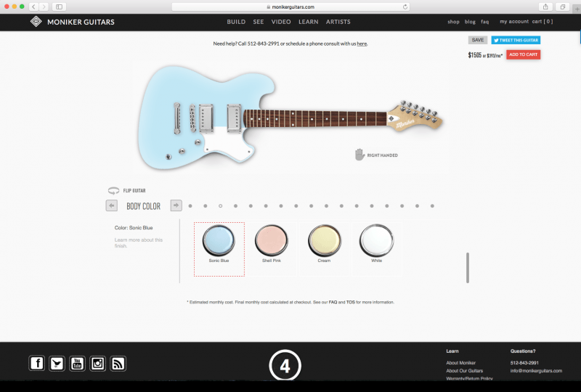
Task: Go to next option with right arrow
Action: (x=176, y=205)
